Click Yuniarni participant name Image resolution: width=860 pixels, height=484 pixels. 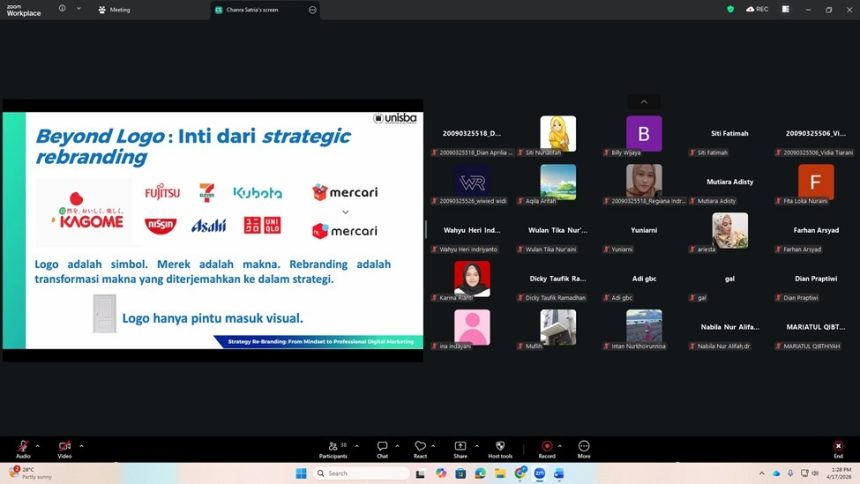[644, 230]
